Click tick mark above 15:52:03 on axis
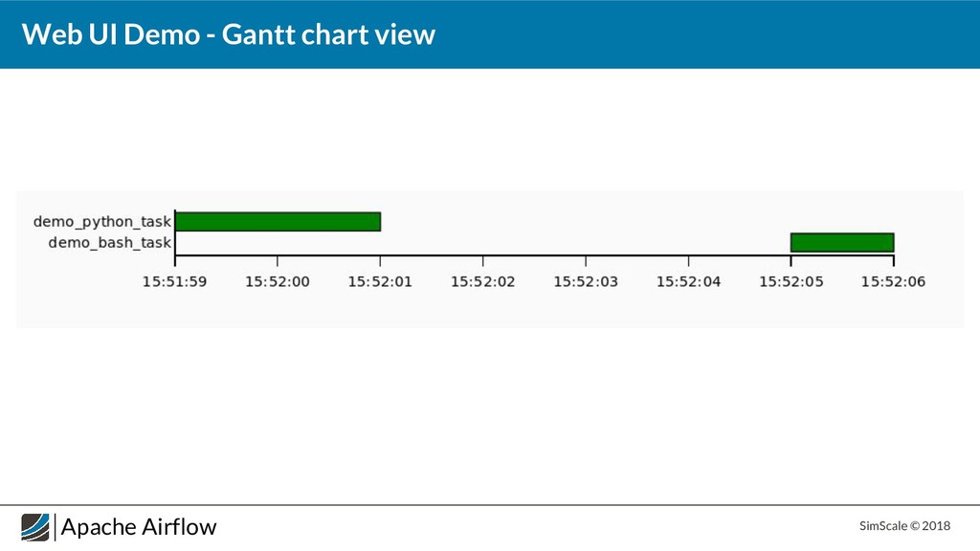 coord(586,260)
